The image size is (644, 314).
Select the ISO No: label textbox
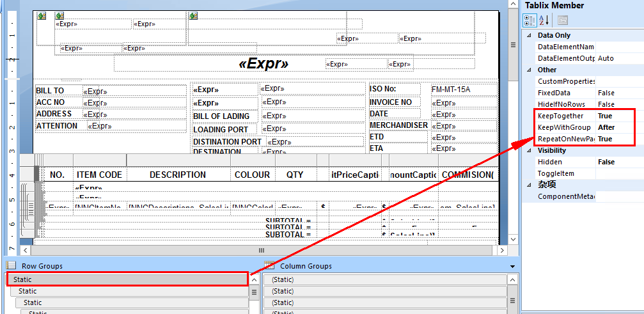[x=395, y=89]
